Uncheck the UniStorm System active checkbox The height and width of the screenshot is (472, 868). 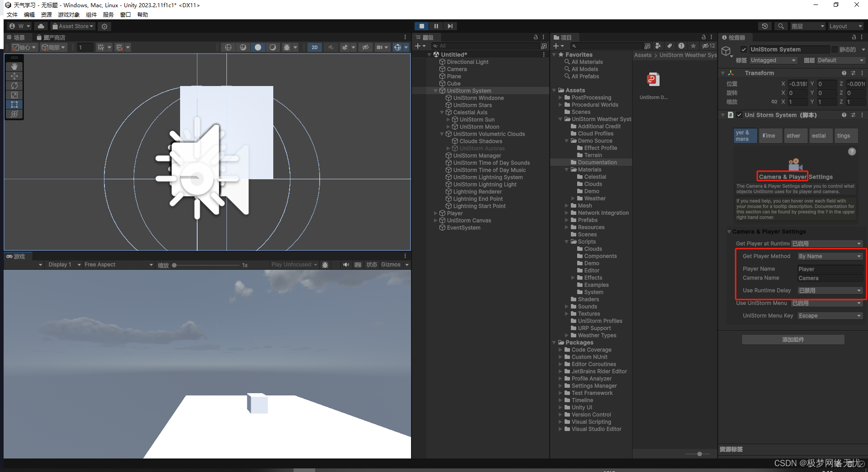tap(744, 50)
